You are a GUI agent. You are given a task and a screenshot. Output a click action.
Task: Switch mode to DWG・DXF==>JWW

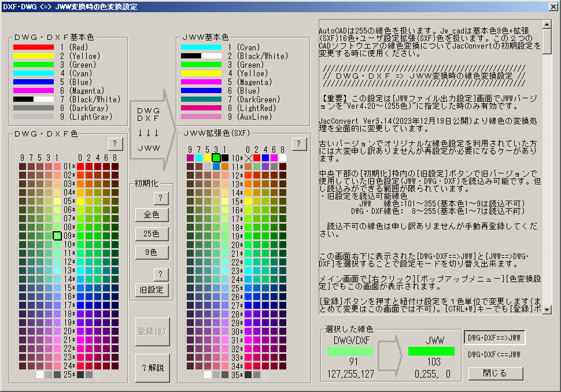click(x=494, y=338)
